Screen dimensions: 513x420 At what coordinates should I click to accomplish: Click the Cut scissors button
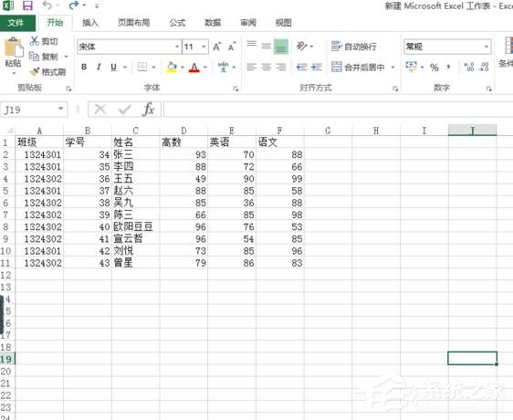(x=44, y=41)
